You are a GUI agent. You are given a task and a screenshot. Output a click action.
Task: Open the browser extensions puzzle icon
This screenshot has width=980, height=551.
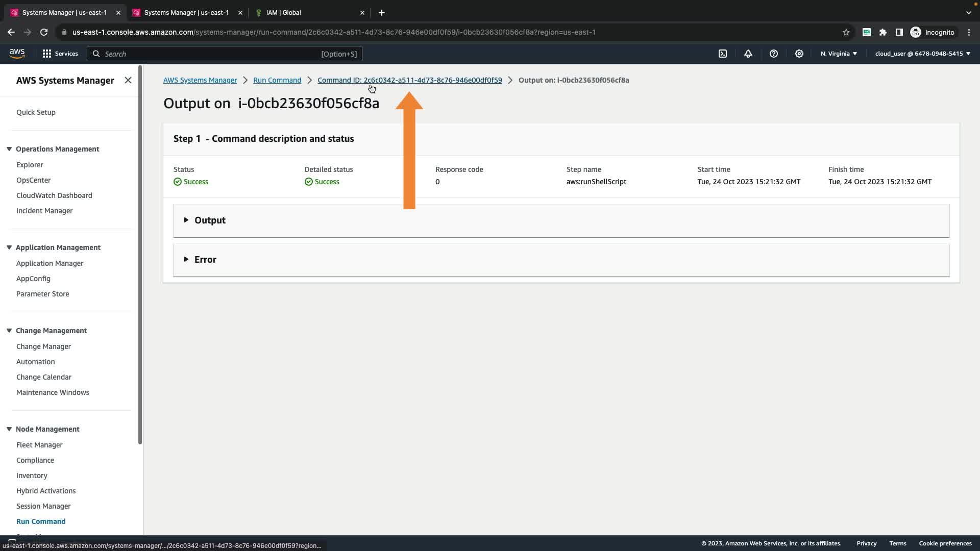click(x=883, y=32)
